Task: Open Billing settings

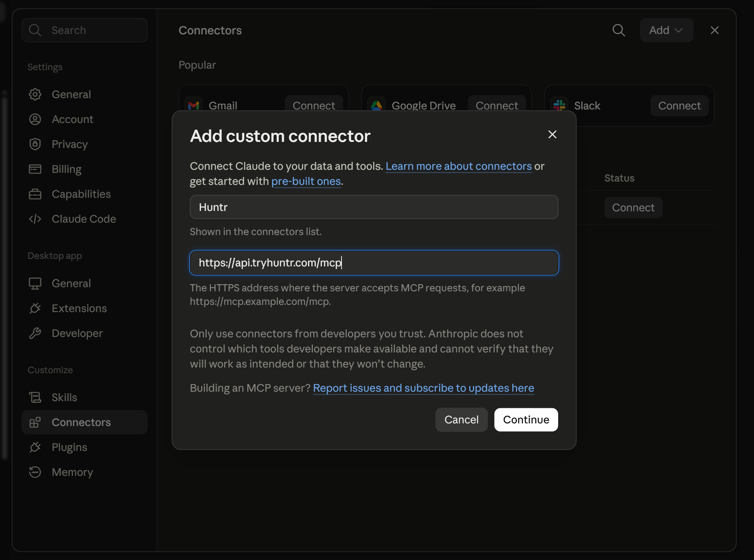Action: 84,169
